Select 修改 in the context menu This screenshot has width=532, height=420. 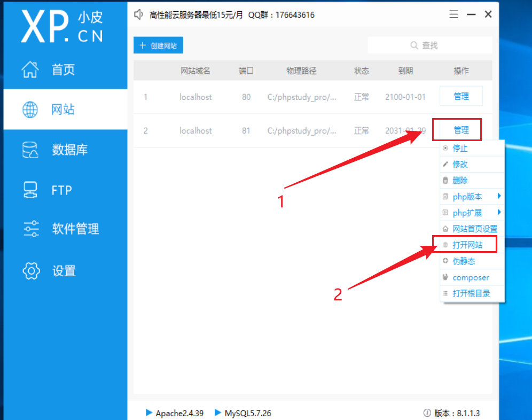pyautogui.click(x=472, y=165)
